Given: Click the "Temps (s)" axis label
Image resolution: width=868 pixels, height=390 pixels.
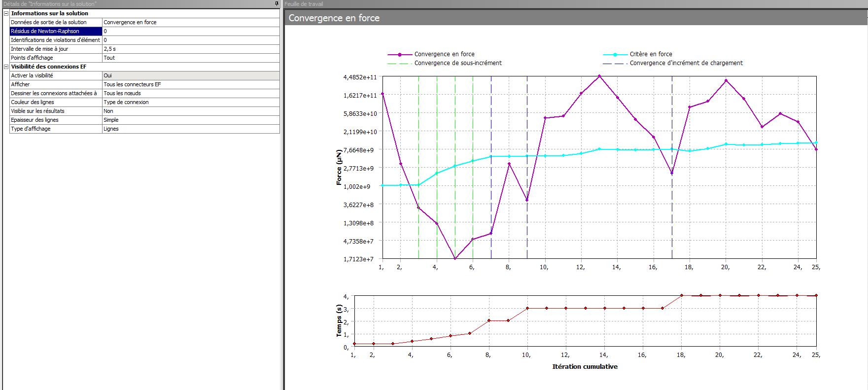Looking at the screenshot, I should click(x=339, y=321).
